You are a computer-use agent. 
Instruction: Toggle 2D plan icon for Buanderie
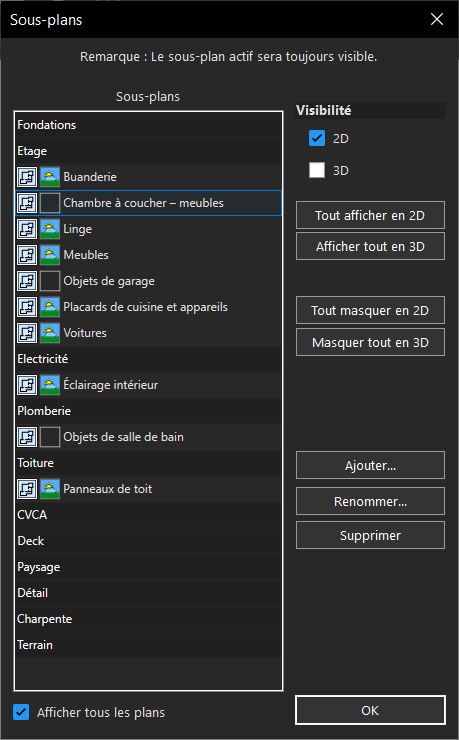[27, 177]
